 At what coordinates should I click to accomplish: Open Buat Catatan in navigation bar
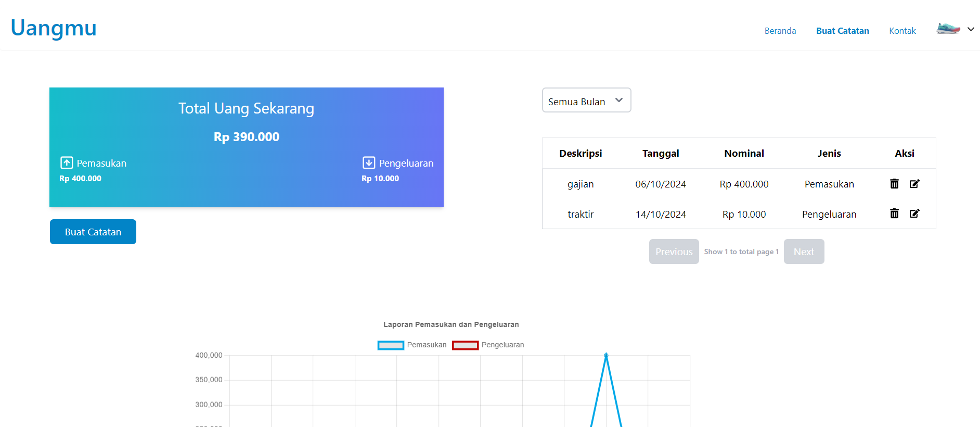[x=843, y=31]
